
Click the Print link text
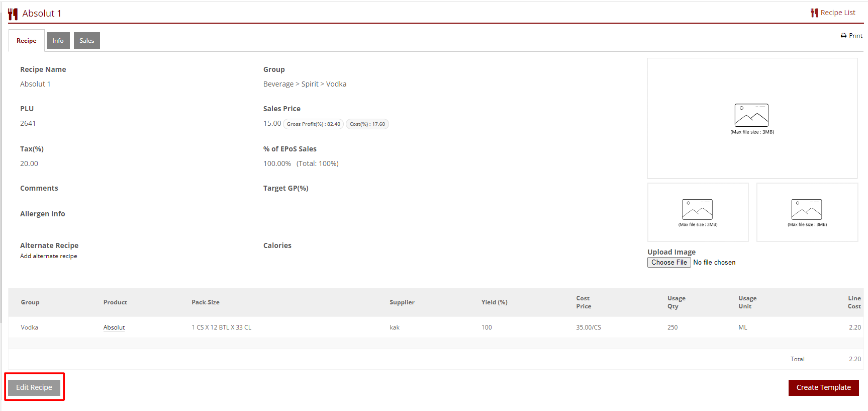(x=855, y=36)
